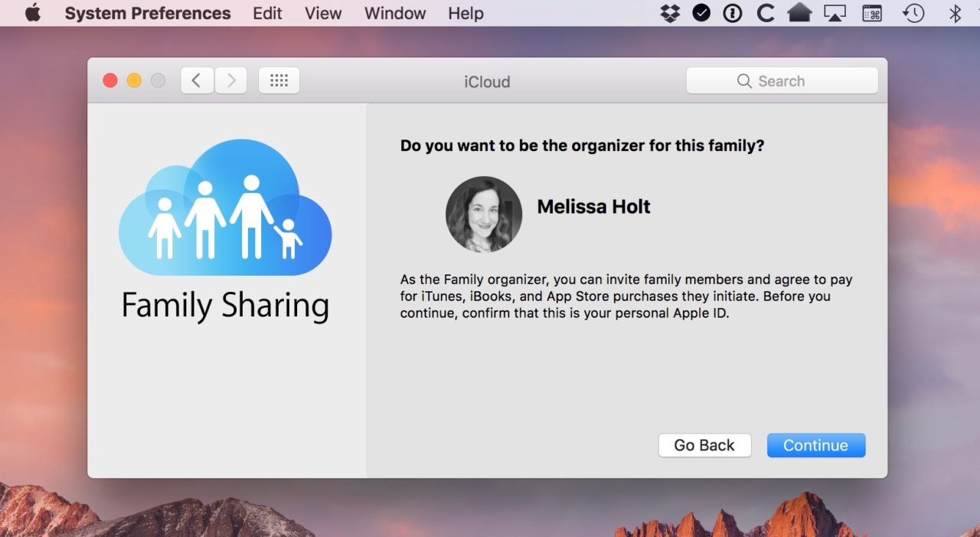
Task: Click the Go Back button
Action: [704, 445]
